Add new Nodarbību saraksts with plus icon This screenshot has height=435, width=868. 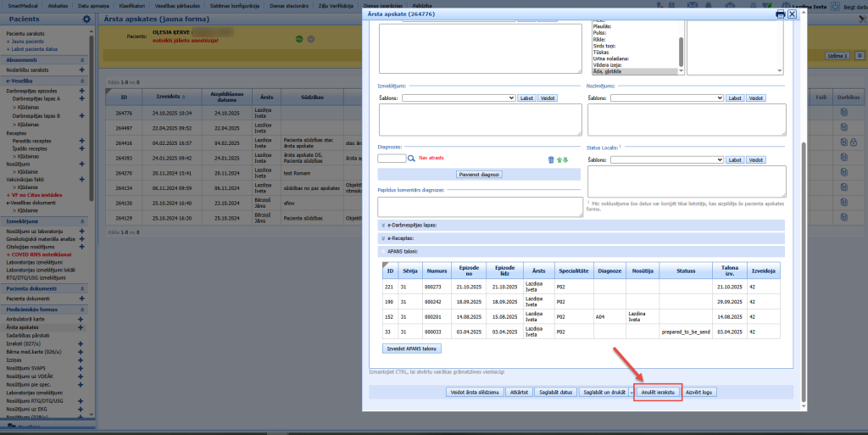pyautogui.click(x=82, y=70)
